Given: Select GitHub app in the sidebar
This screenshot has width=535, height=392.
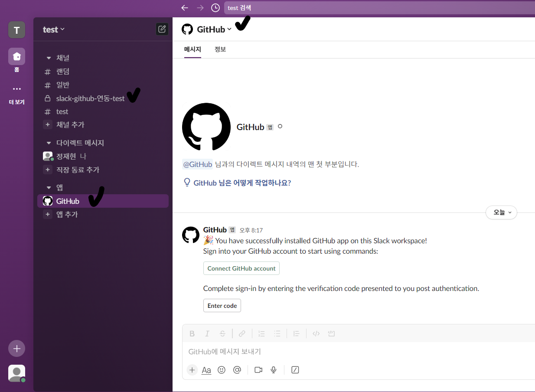Looking at the screenshot, I should [x=103, y=201].
